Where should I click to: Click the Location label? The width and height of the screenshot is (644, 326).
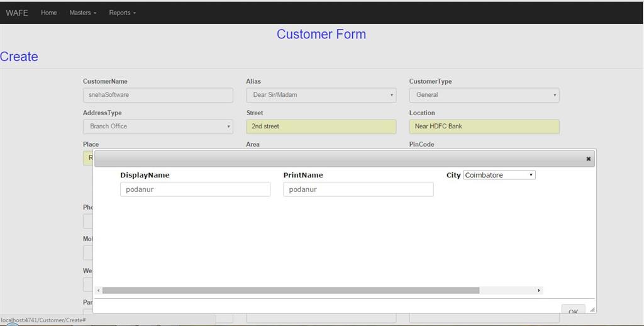pos(422,113)
